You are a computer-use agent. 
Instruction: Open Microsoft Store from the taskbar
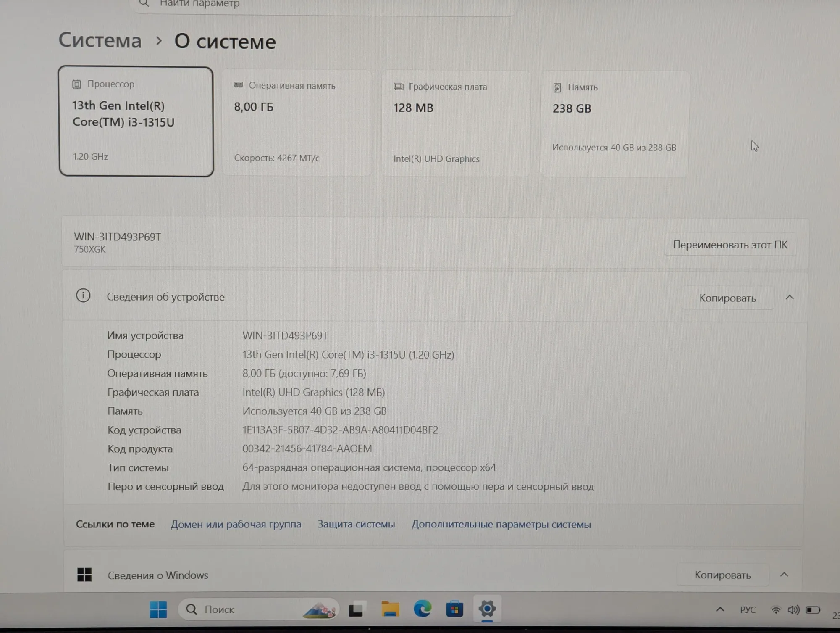coord(454,609)
